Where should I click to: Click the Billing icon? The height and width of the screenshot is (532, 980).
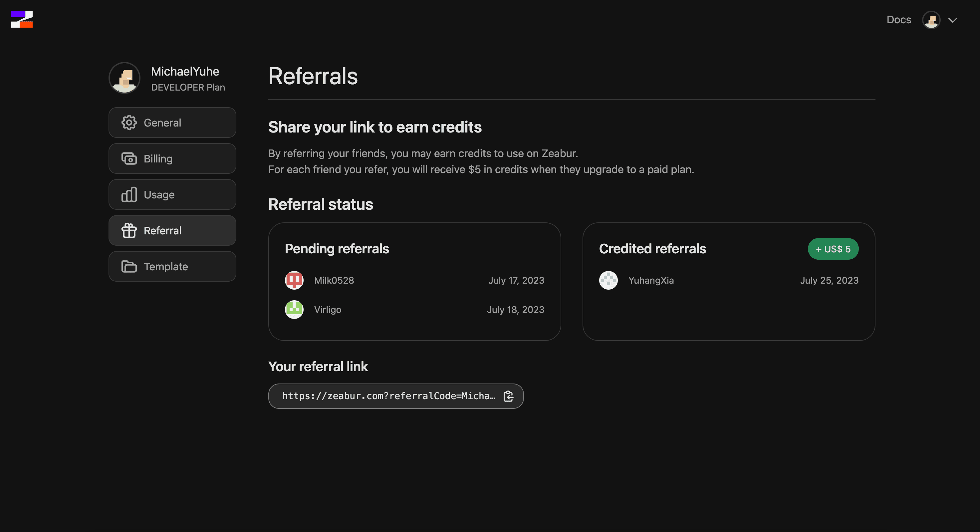point(128,158)
